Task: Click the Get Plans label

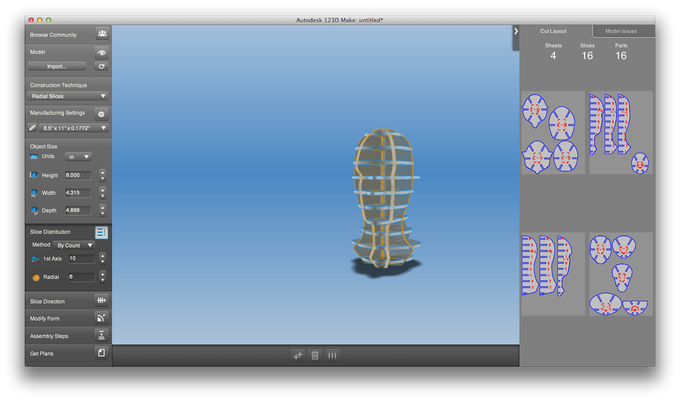Action: (42, 354)
